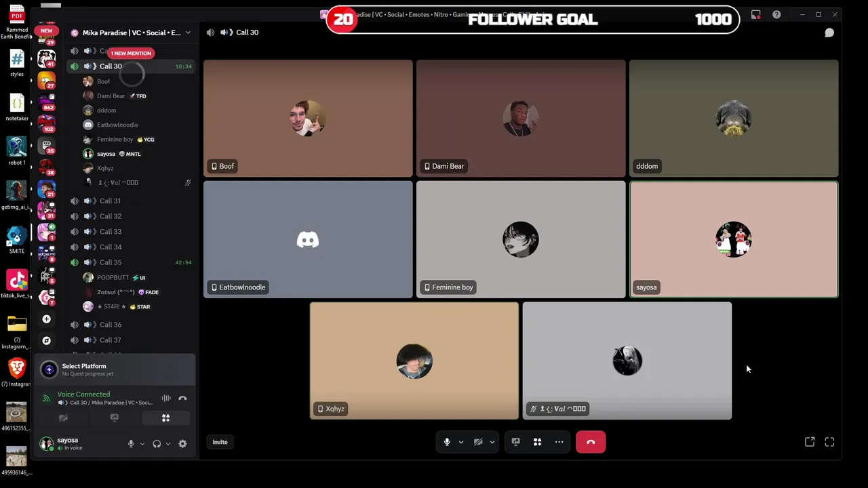Focus Dami Bear's video tile
Screen dimensions: 868x488
coord(521,119)
